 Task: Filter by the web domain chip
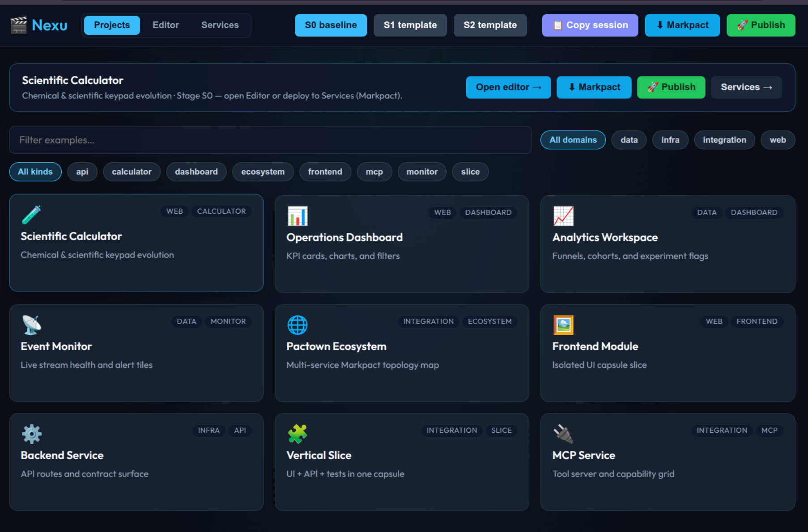pyautogui.click(x=778, y=140)
